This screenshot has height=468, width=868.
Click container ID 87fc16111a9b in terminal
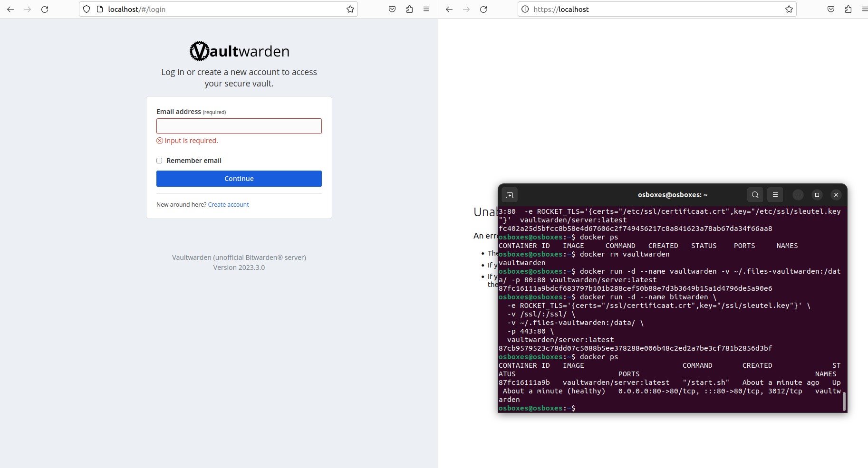click(524, 382)
